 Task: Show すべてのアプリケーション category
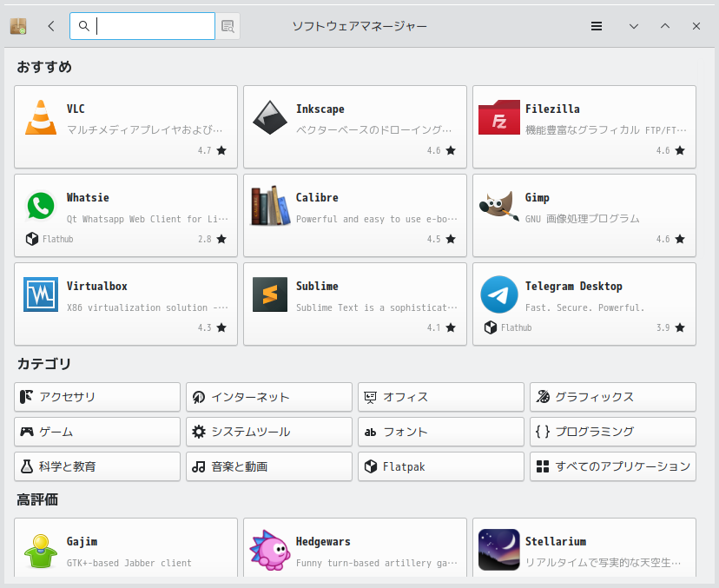[x=613, y=466]
